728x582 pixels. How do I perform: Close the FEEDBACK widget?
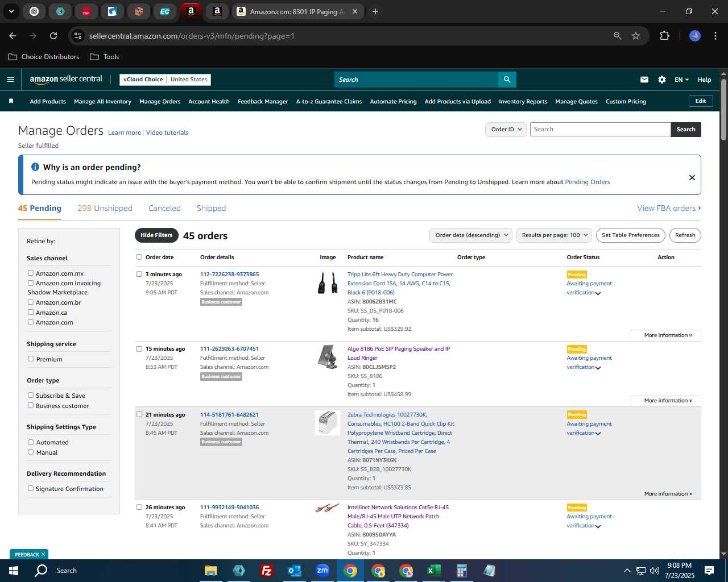tap(43, 555)
